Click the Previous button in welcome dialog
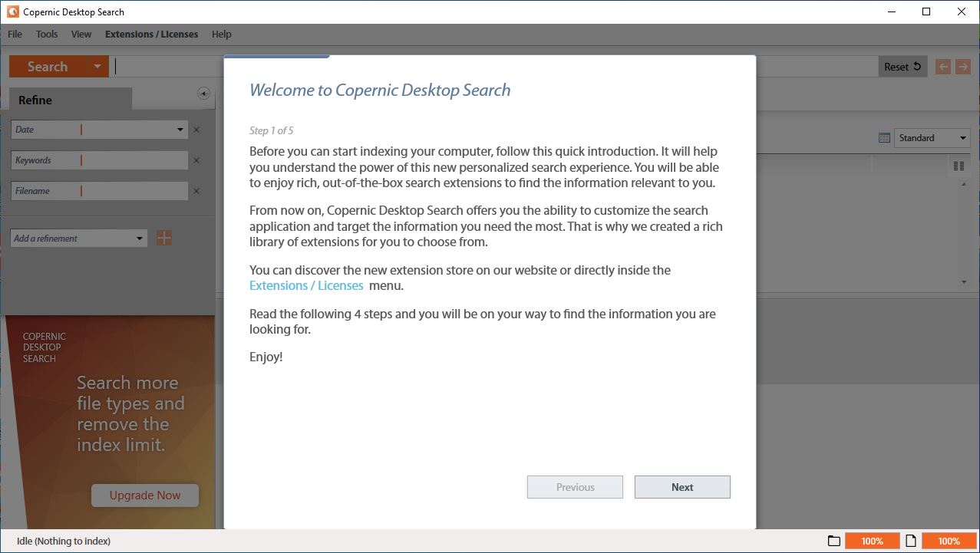The image size is (980, 553). coord(575,487)
